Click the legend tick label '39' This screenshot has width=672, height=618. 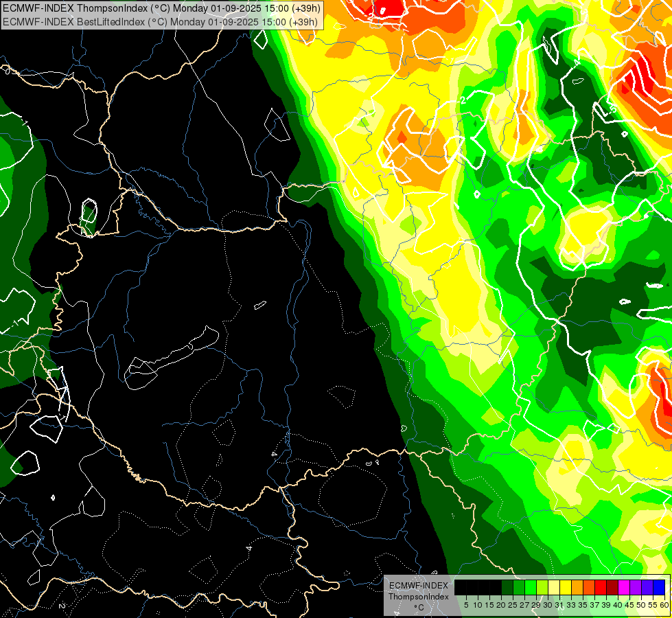click(606, 605)
